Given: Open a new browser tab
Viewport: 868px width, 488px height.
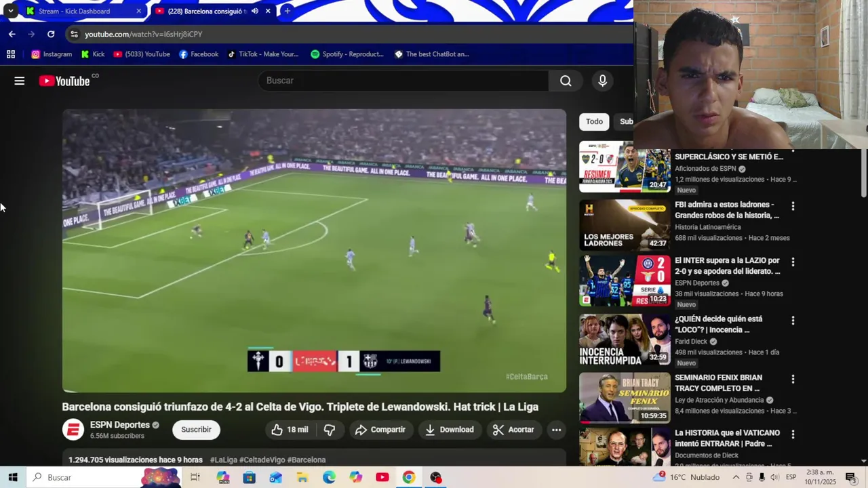Looking at the screenshot, I should [287, 11].
